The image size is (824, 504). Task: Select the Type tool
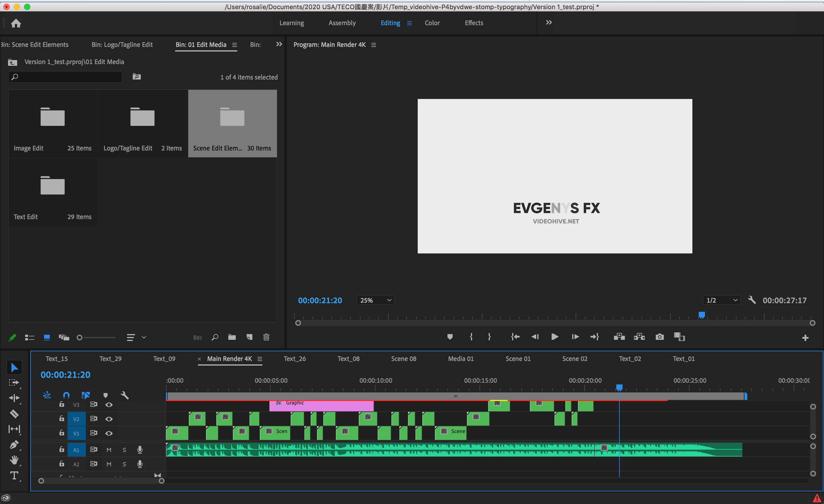(x=14, y=475)
